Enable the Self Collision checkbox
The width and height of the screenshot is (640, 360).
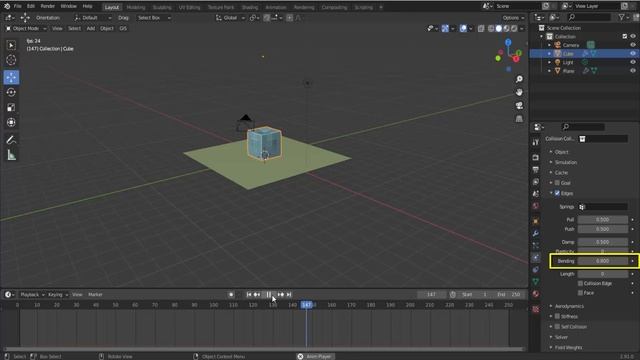tap(557, 327)
